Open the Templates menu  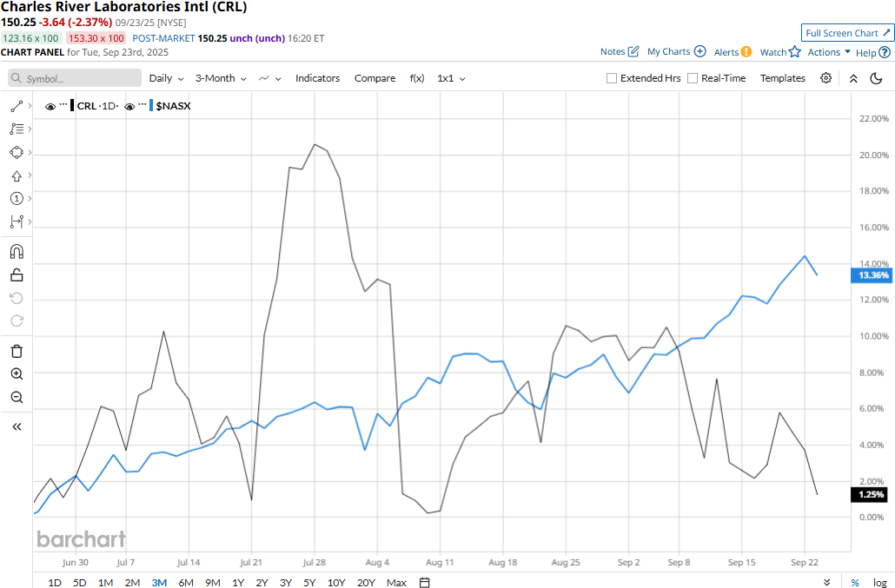pos(783,78)
